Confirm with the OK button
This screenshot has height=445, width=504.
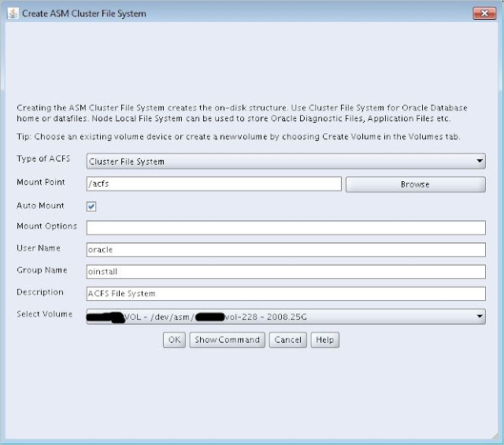pos(174,340)
